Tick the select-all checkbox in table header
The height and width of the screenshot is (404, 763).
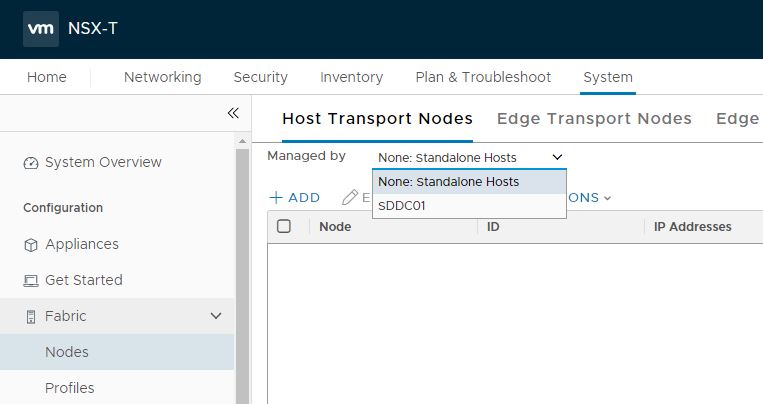tap(284, 226)
